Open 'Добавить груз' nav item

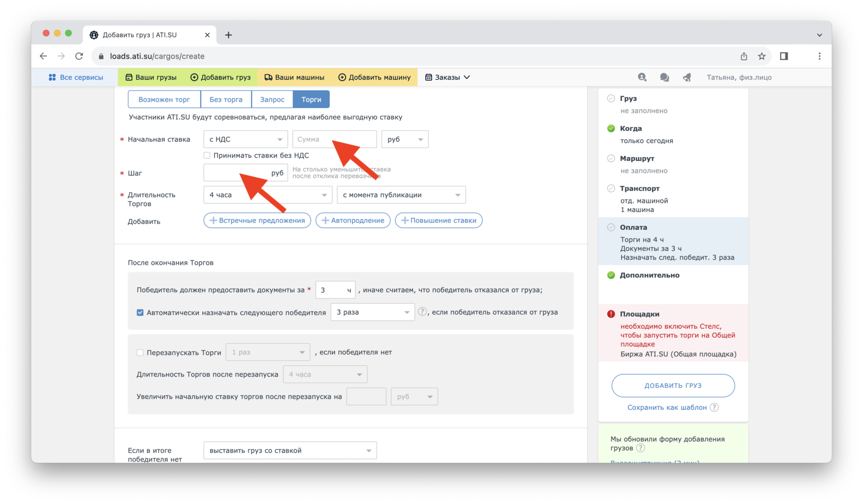coord(220,77)
